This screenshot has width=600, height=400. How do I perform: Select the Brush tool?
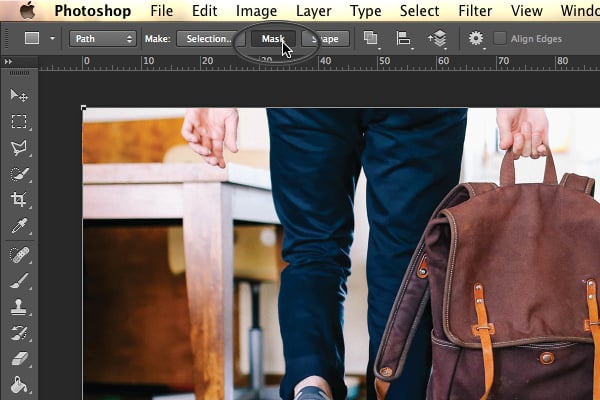pyautogui.click(x=19, y=281)
